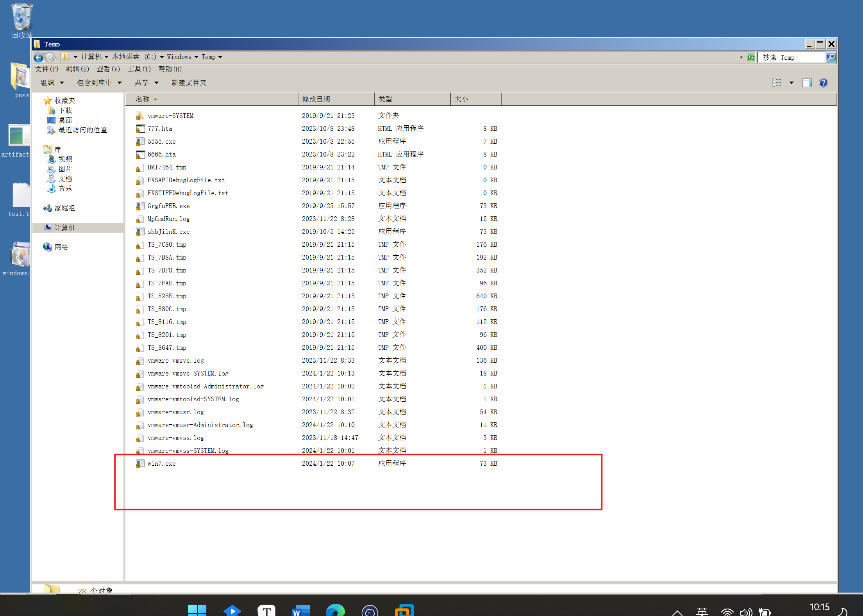Open the vmware-SYSTEM folder
Viewport: 863px width, 616px height.
(x=170, y=116)
